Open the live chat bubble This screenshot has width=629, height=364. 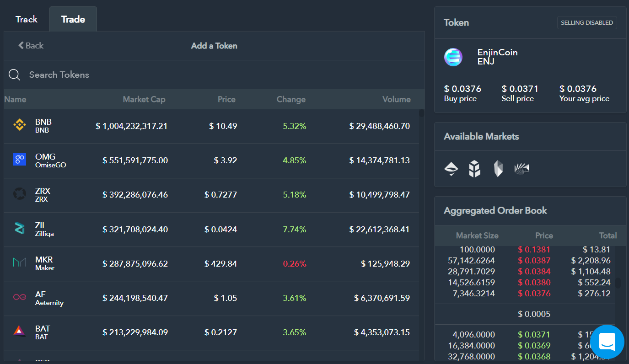click(607, 342)
